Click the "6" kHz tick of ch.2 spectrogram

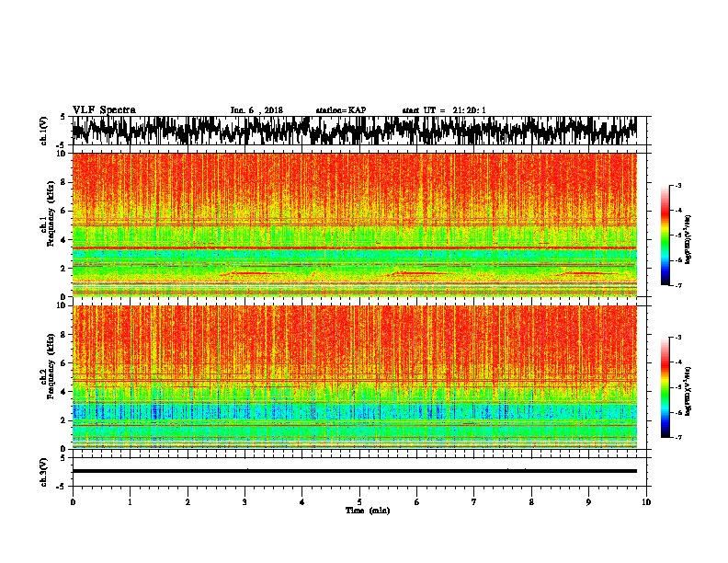point(65,362)
